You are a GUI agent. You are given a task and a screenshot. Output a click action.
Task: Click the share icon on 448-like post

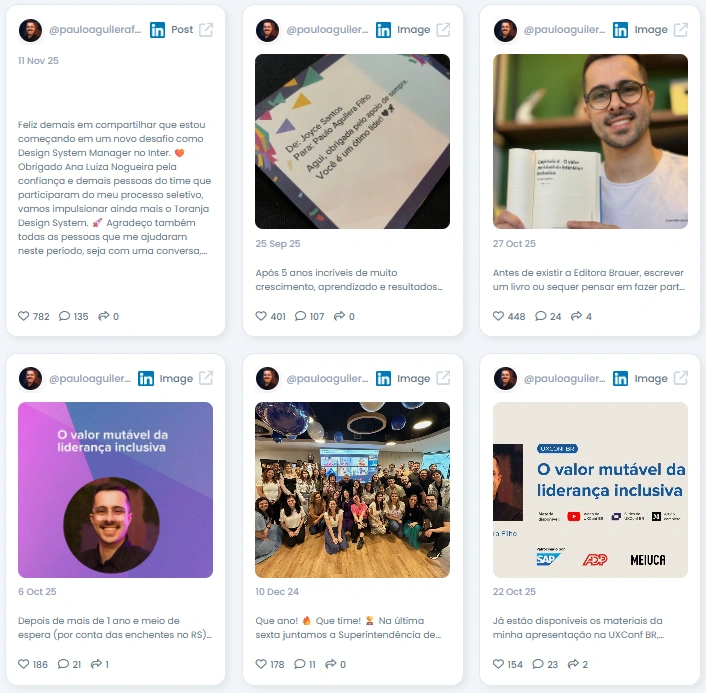(x=576, y=316)
